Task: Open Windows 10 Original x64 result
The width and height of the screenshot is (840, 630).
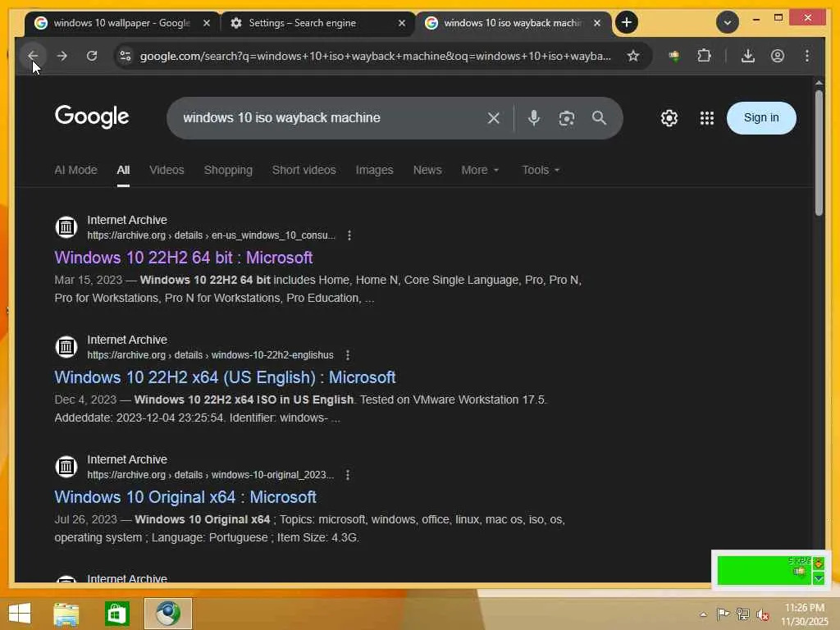Action: (185, 497)
